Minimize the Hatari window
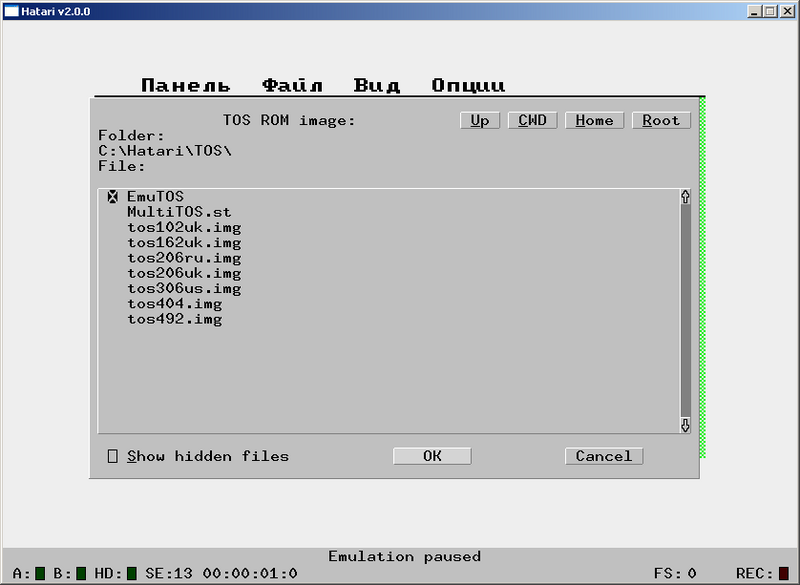 (x=755, y=11)
